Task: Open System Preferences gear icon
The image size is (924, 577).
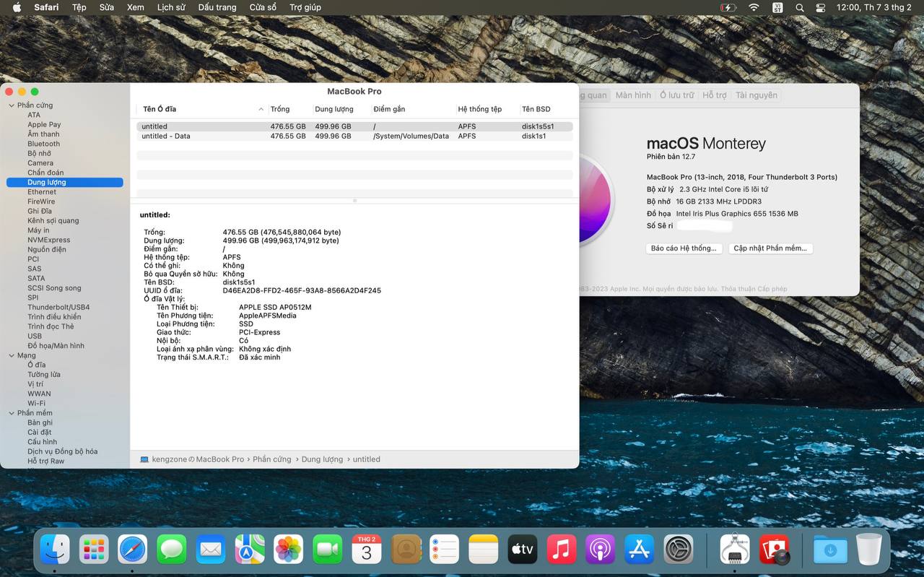Action: 679,550
